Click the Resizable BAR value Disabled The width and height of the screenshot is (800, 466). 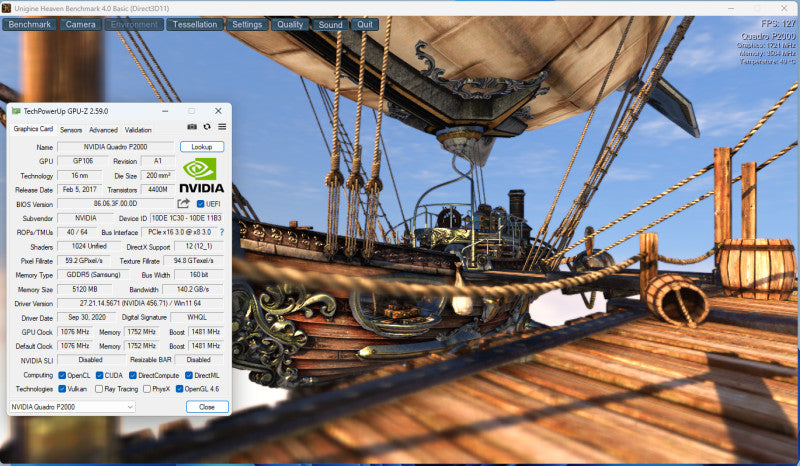click(199, 360)
